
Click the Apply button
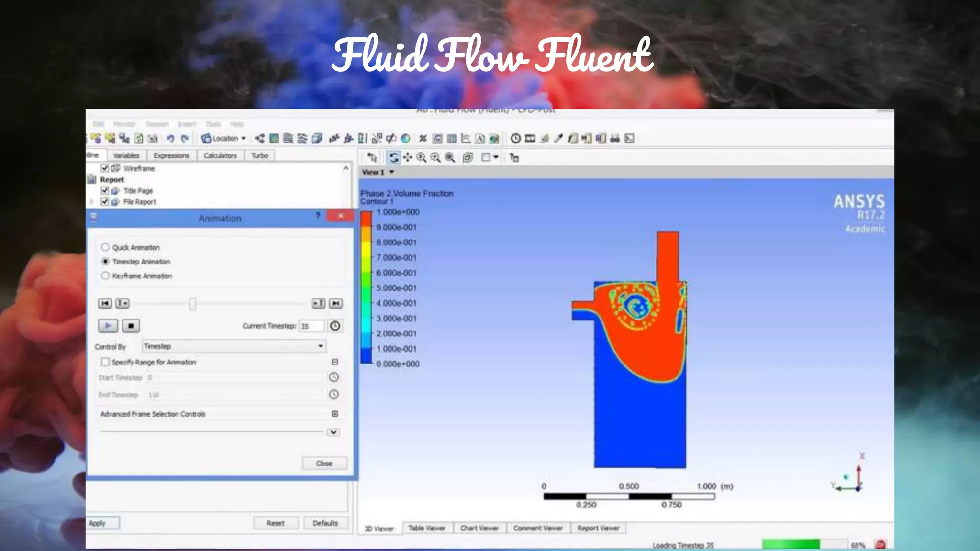coord(102,523)
